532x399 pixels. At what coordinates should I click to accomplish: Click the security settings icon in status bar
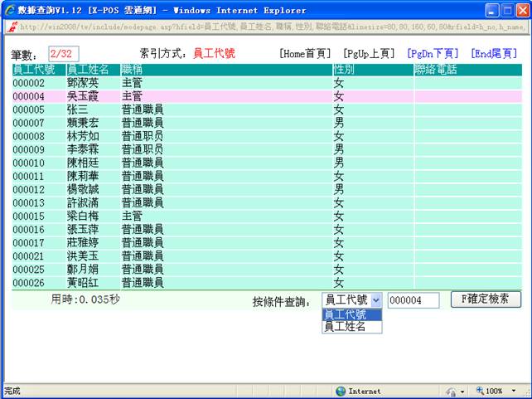451,391
